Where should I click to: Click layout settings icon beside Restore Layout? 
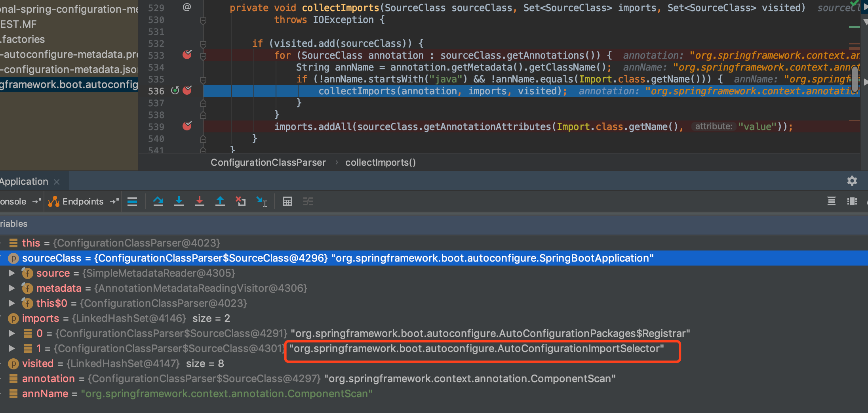coord(852,202)
